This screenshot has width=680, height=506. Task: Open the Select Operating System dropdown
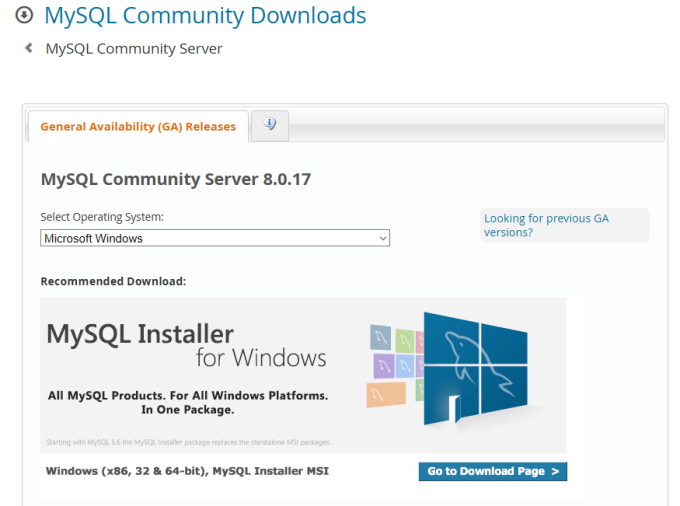tap(215, 238)
